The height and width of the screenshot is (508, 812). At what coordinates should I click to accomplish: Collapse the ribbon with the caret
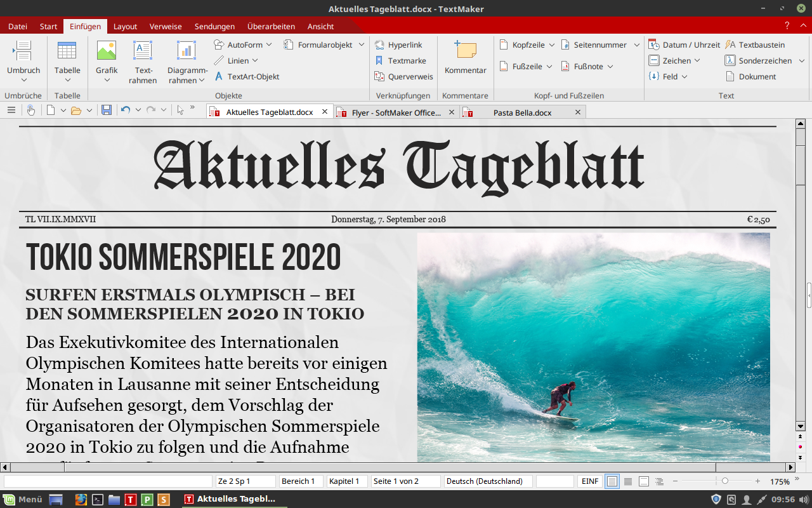click(802, 25)
